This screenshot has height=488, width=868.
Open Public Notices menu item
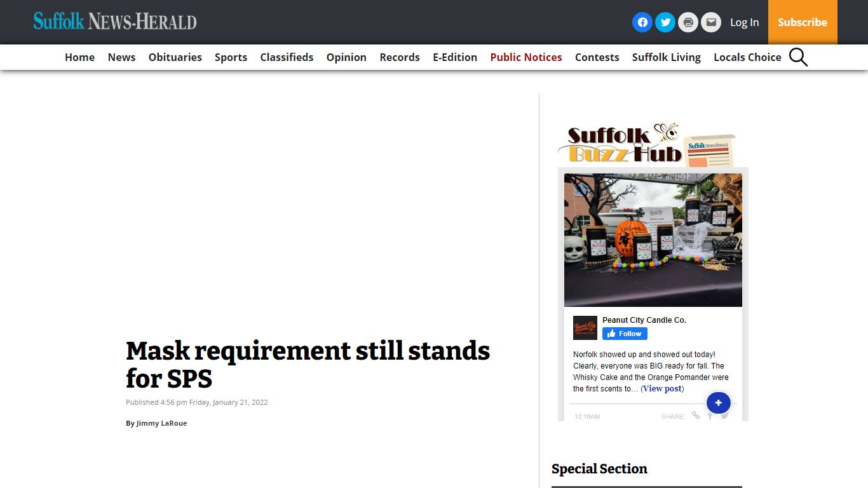(x=526, y=57)
